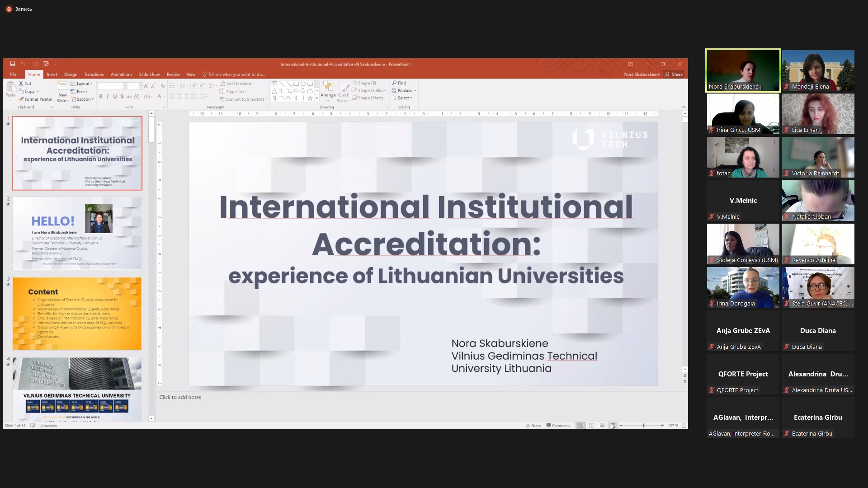Toggle Normal view button in status bar

pyautogui.click(x=581, y=426)
